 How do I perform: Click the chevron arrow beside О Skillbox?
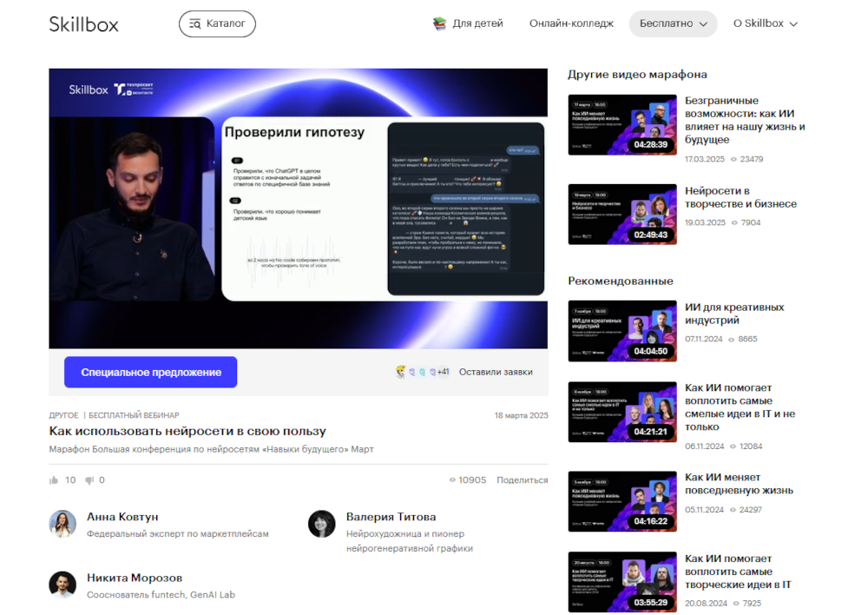pos(793,23)
